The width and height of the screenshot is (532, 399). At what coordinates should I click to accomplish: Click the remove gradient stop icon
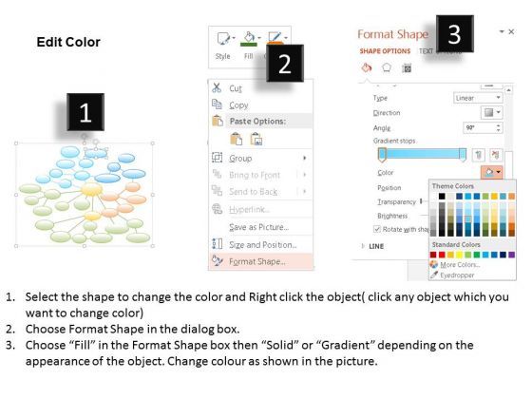click(x=496, y=155)
